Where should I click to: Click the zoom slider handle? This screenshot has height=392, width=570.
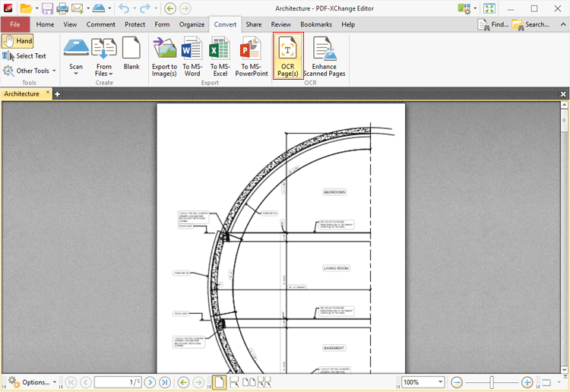coord(492,382)
